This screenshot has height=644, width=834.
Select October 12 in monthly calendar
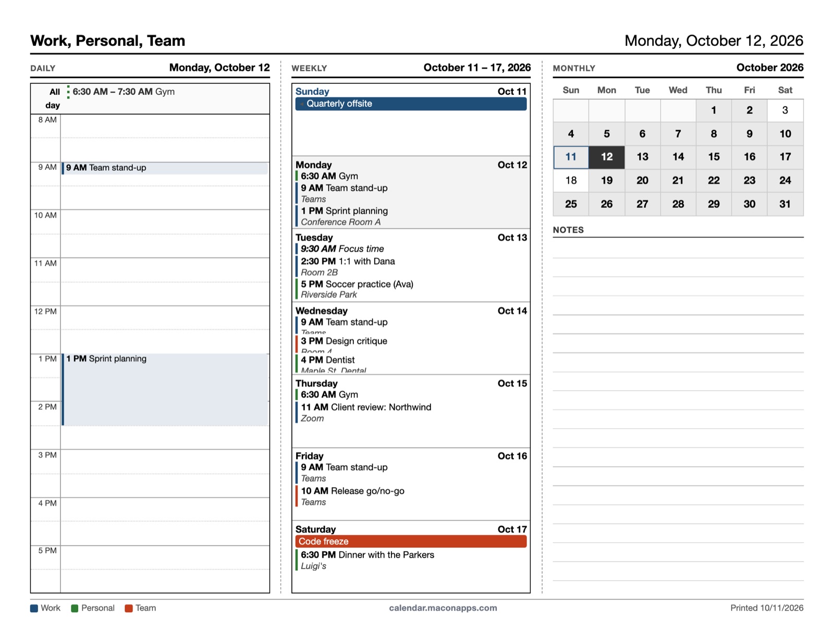pyautogui.click(x=607, y=157)
